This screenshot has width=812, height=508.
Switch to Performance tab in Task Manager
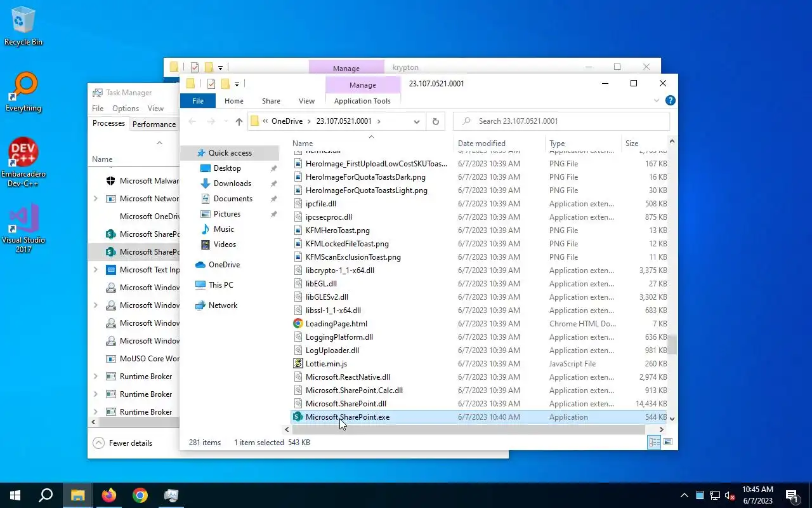pos(154,124)
